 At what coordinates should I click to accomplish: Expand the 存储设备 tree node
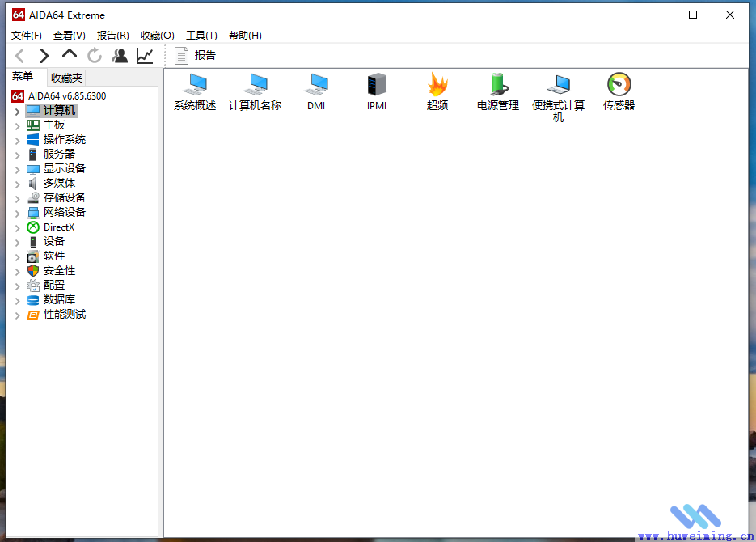pyautogui.click(x=17, y=199)
